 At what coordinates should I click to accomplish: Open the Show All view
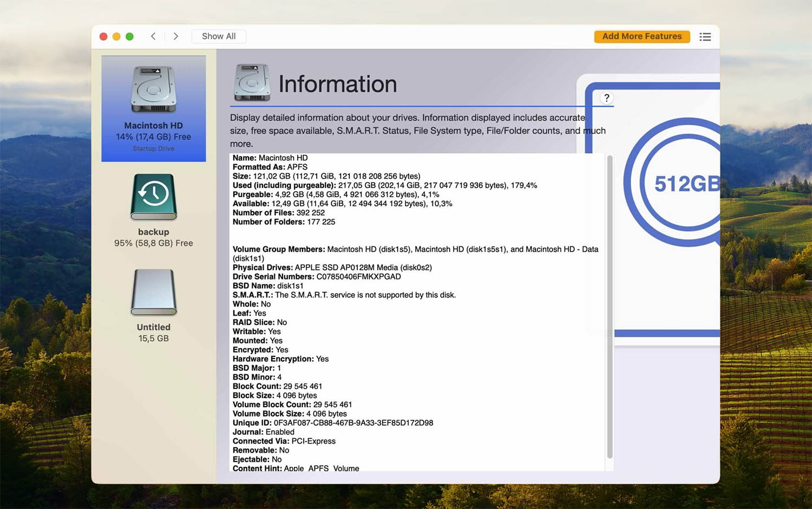pos(219,36)
